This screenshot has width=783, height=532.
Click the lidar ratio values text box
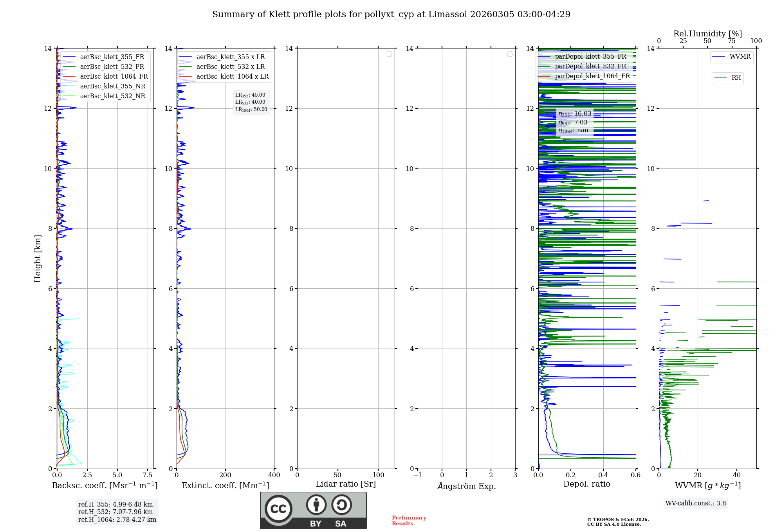pos(251,102)
